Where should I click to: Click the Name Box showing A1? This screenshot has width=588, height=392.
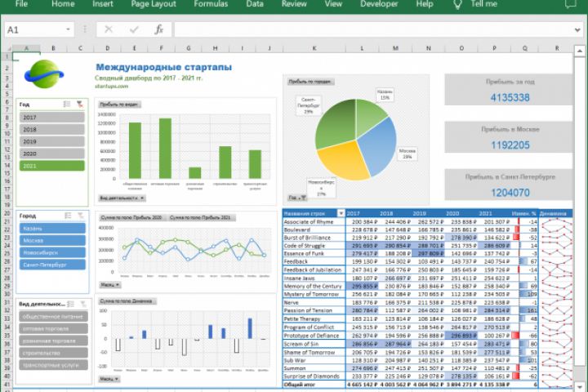pos(34,29)
